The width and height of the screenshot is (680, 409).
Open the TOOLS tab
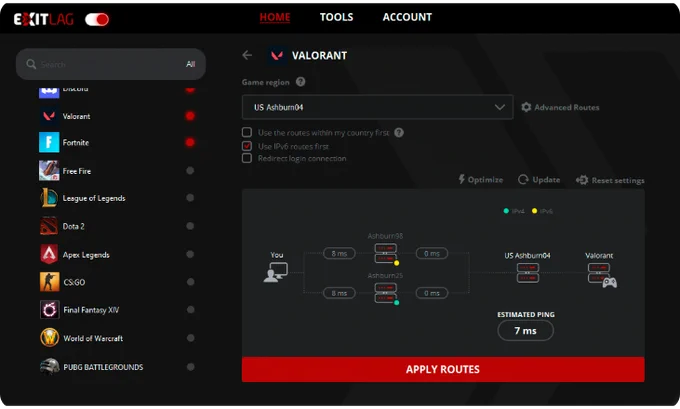click(x=336, y=17)
